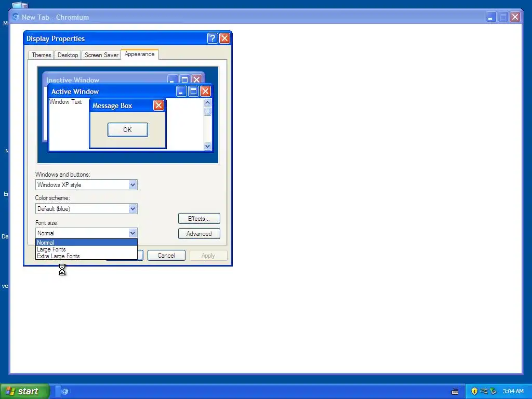Click the preview scrollbar down arrow
Screen dimensions: 532x399
point(208,146)
